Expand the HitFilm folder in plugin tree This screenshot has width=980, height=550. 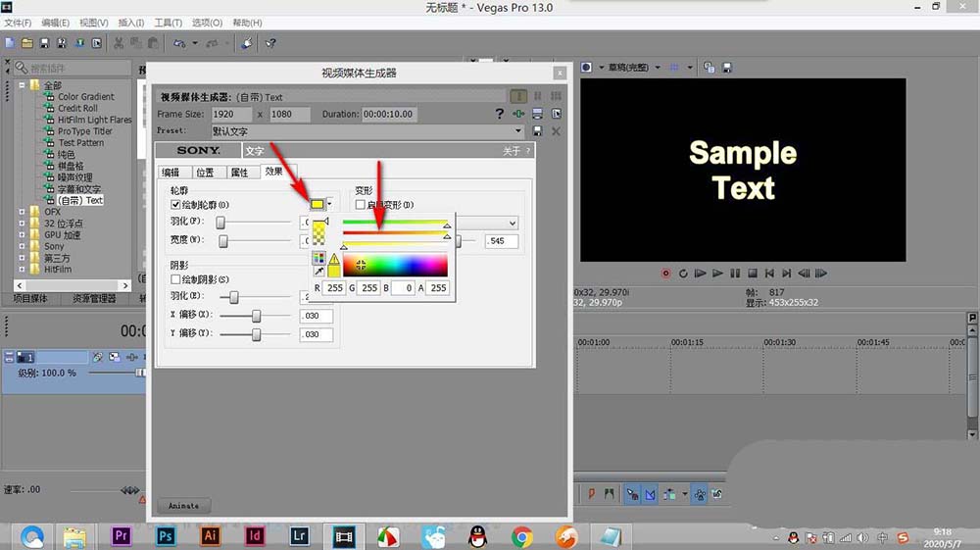[x=22, y=270]
